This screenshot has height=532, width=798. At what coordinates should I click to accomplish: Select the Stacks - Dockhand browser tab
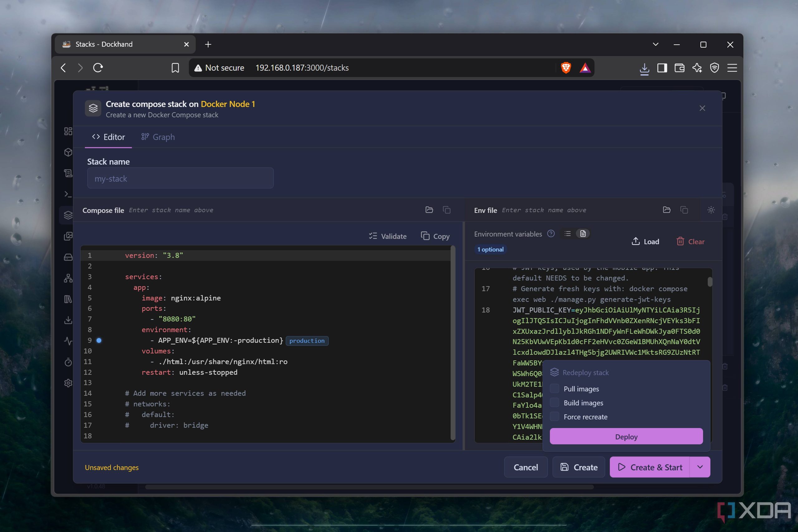pos(125,45)
